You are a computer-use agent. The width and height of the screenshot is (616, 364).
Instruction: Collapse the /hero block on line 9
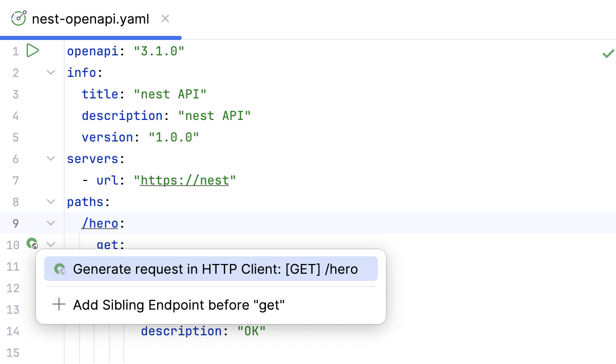[x=50, y=223]
